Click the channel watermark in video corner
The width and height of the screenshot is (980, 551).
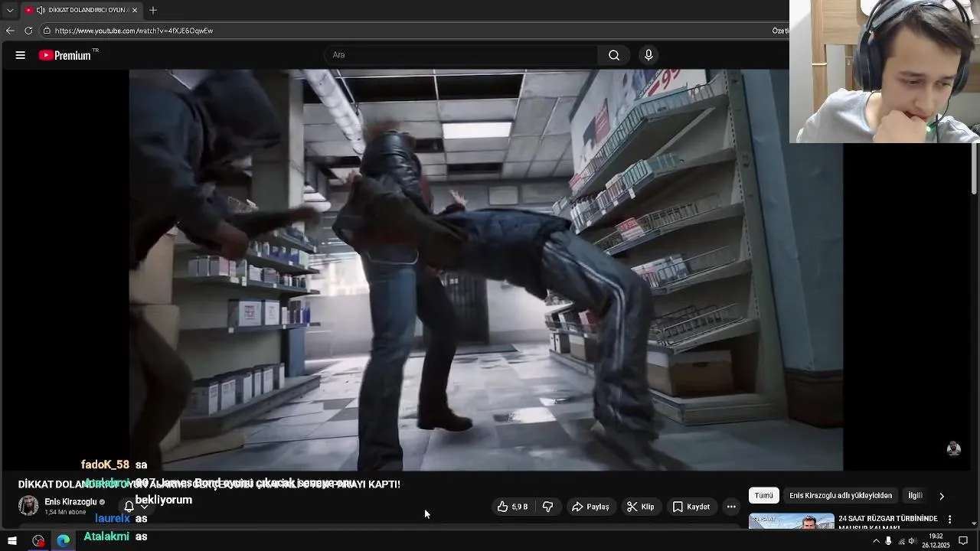tap(953, 449)
